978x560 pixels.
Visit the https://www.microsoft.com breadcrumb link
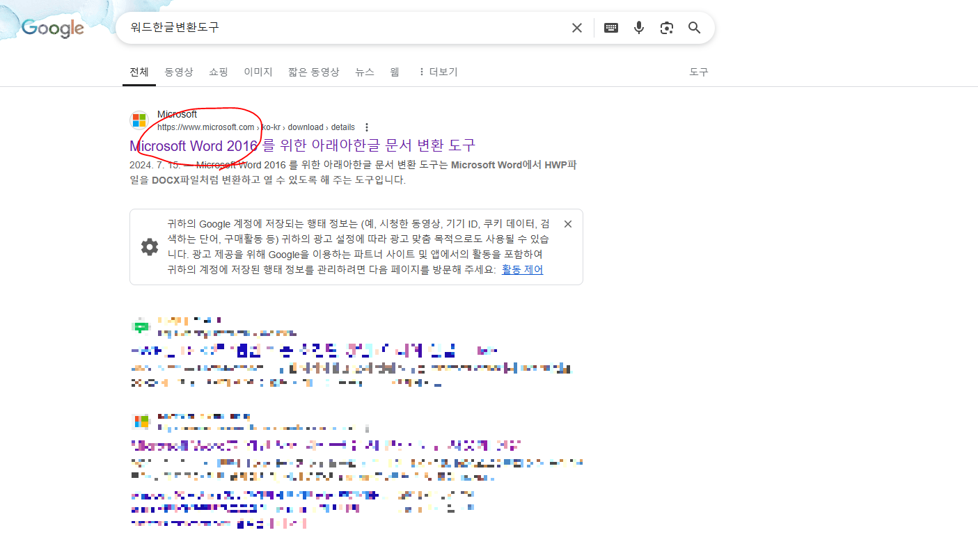click(205, 127)
